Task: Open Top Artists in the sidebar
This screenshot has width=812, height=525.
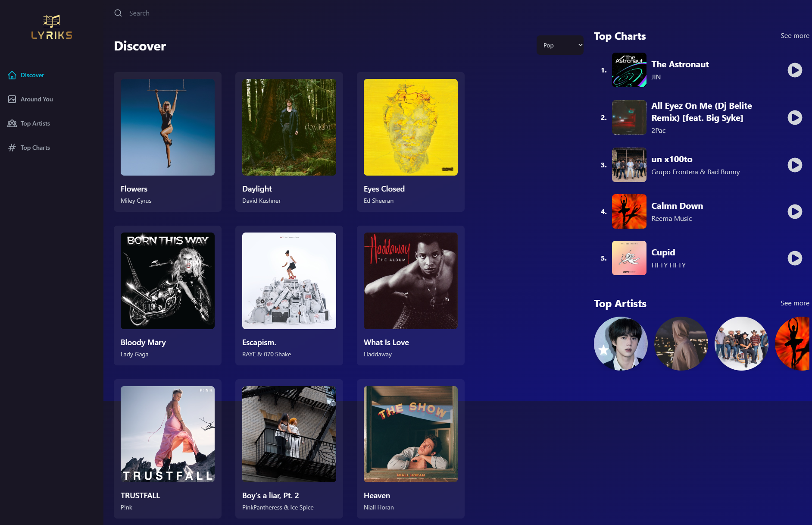Action: click(35, 123)
